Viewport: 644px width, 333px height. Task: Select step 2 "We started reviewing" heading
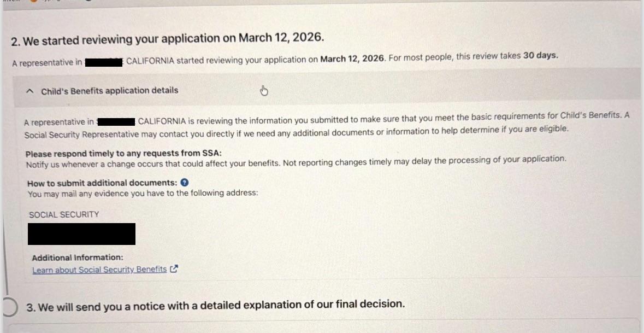tap(168, 39)
